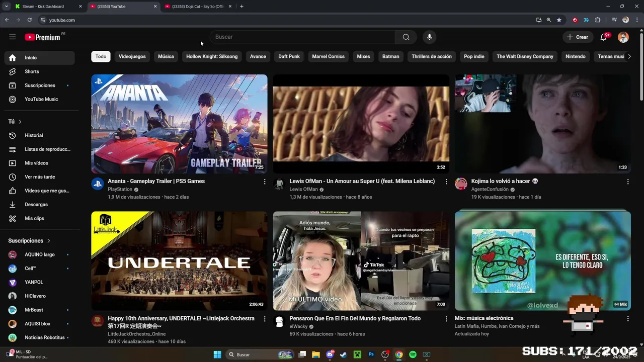
Task: Select the Daft Punk filter chip
Action: (x=289, y=56)
